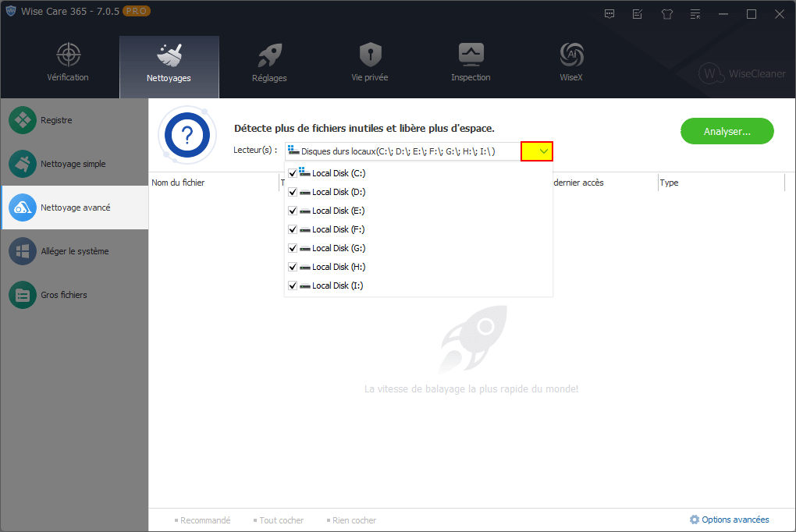Image resolution: width=796 pixels, height=532 pixels.
Task: Click the blue question mark help icon
Action: pyautogui.click(x=187, y=137)
